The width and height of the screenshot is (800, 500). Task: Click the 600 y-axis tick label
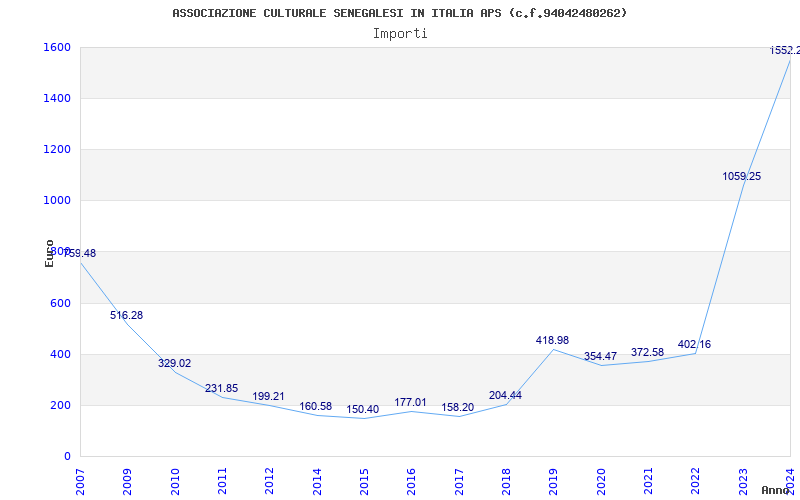point(60,303)
